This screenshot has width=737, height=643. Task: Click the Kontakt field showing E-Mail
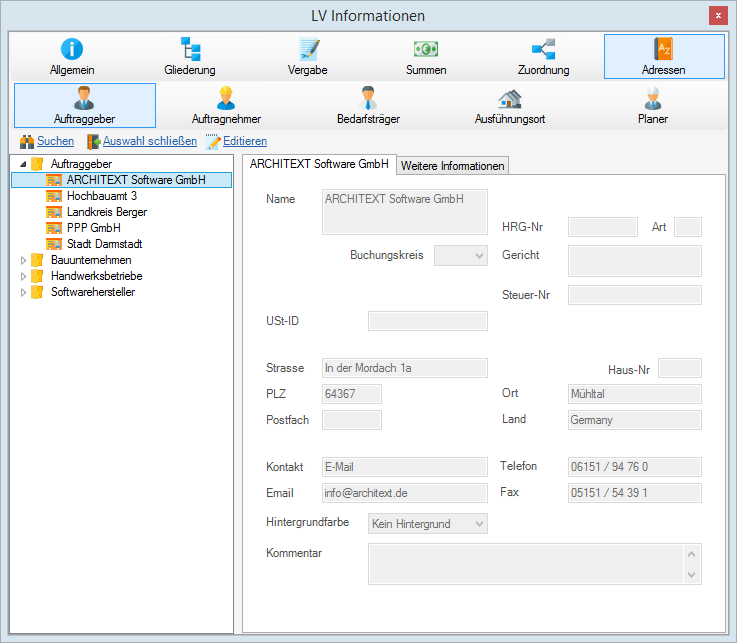405,467
